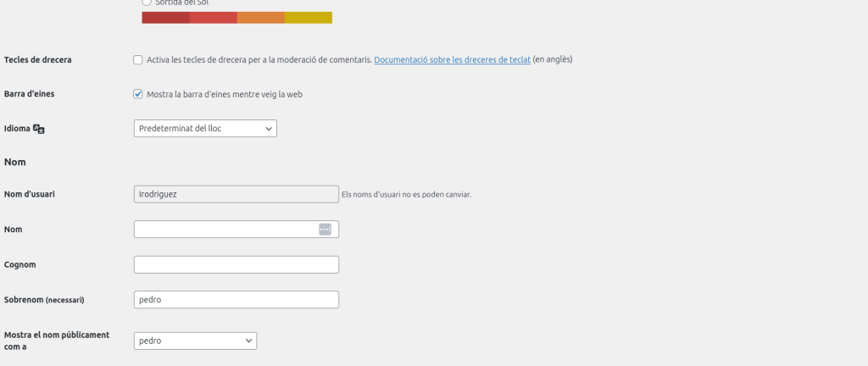The height and width of the screenshot is (366, 868).
Task: Open Documentació sobre les dreceres de teclat link
Action: (x=452, y=60)
